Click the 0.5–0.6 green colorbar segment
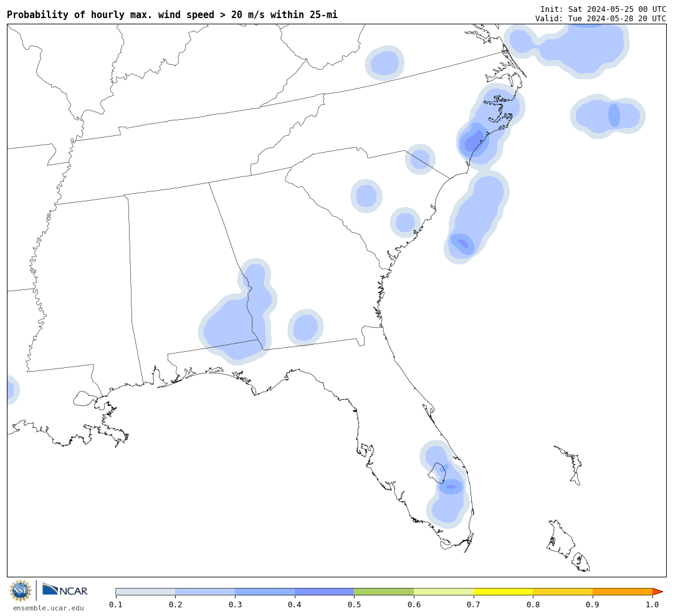 click(x=384, y=592)
